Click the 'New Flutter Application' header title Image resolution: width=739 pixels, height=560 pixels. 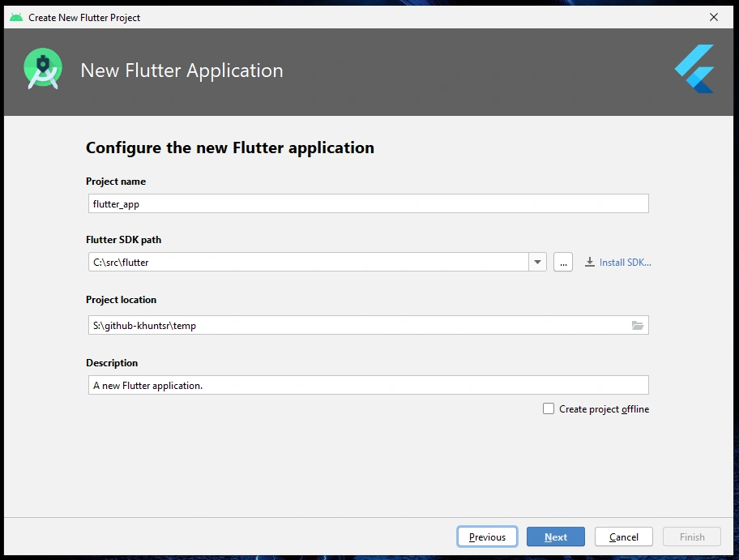(182, 71)
